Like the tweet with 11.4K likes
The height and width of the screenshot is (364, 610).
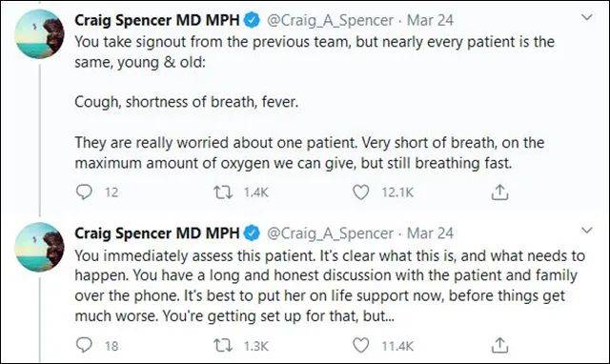tap(360, 345)
